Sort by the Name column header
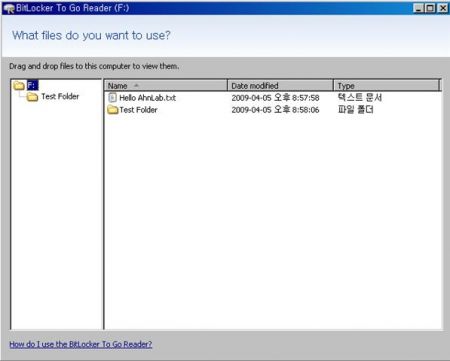This screenshot has width=450, height=361. 166,85
